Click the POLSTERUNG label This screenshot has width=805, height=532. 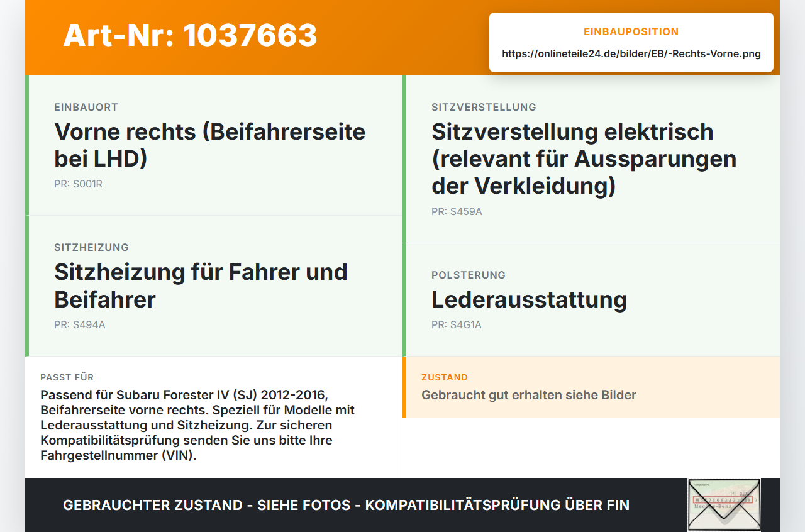click(469, 275)
